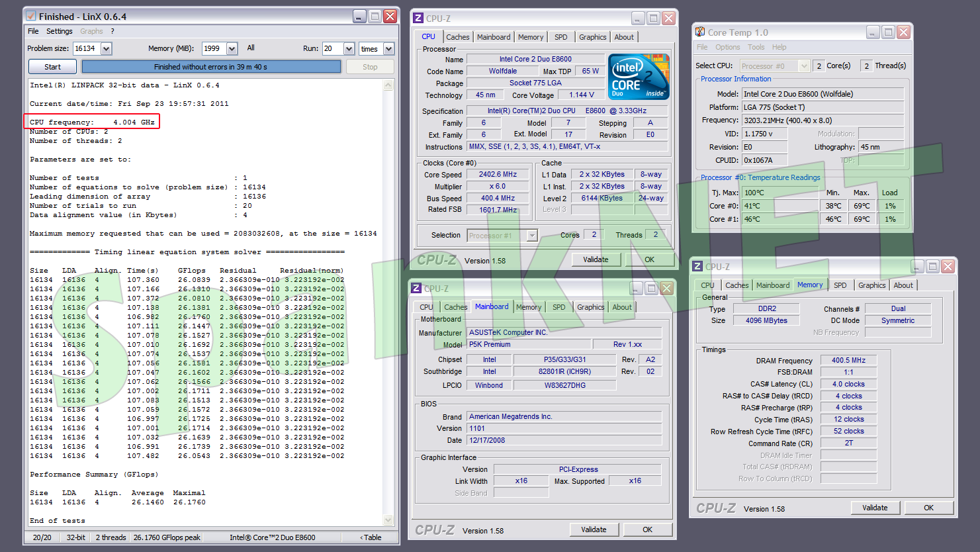Open the Settings menu in LinX
980x552 pixels.
tap(60, 31)
